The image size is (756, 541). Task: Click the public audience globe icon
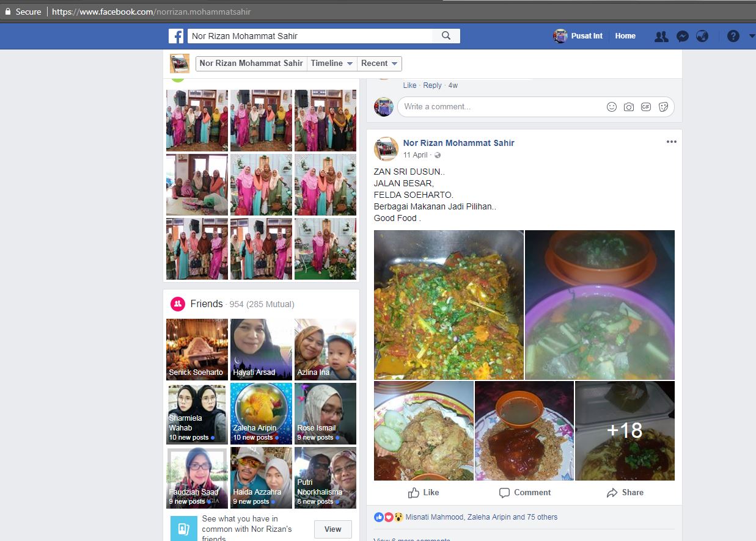pyautogui.click(x=438, y=155)
